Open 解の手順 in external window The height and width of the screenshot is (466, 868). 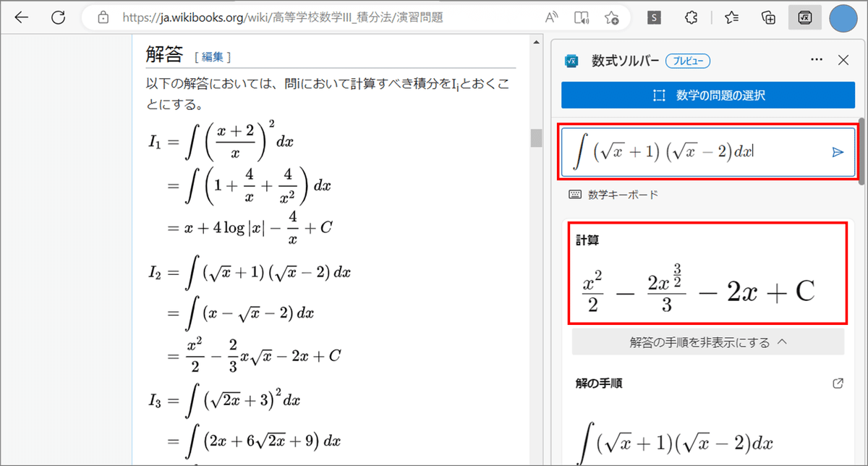tap(838, 384)
